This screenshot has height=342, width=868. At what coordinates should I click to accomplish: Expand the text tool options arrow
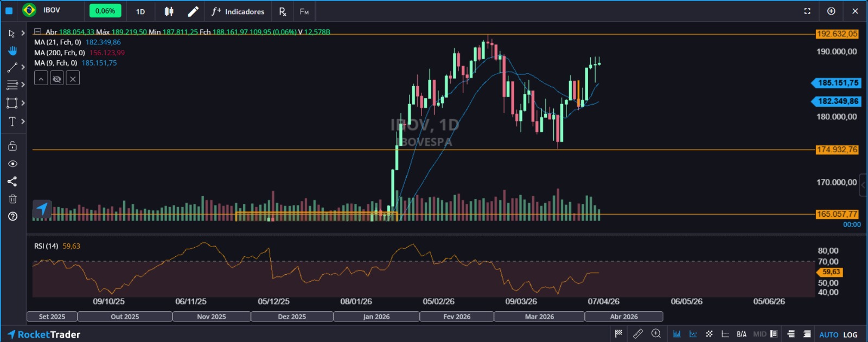23,121
